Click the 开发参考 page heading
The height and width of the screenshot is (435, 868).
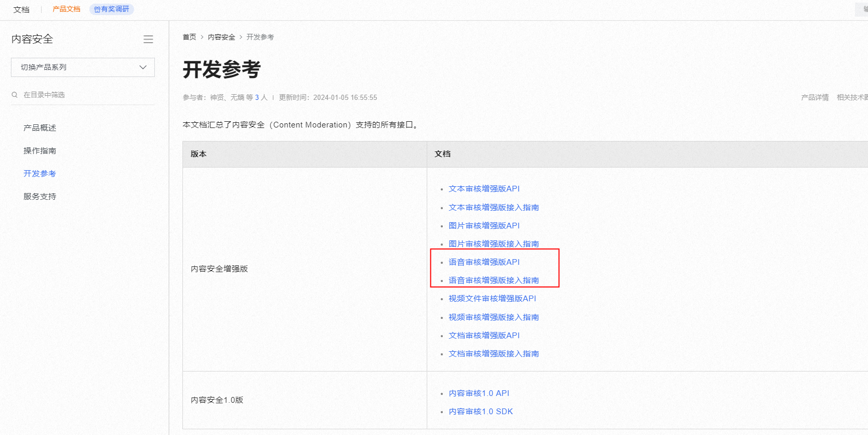pyautogui.click(x=221, y=69)
